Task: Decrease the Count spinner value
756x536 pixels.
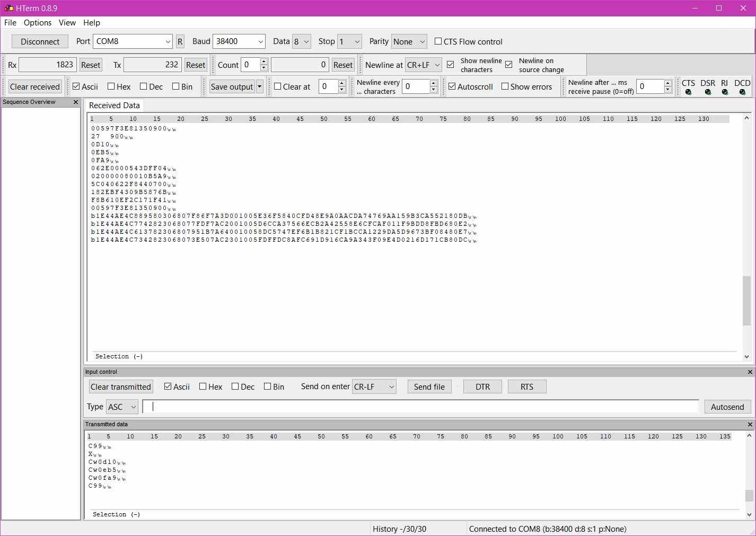Action: (x=264, y=68)
